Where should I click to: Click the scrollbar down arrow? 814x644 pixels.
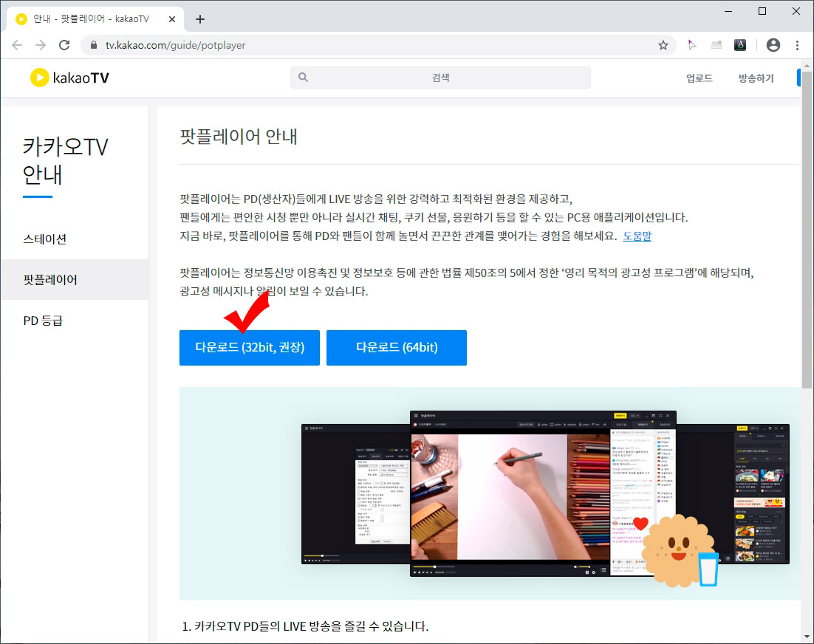click(x=807, y=636)
